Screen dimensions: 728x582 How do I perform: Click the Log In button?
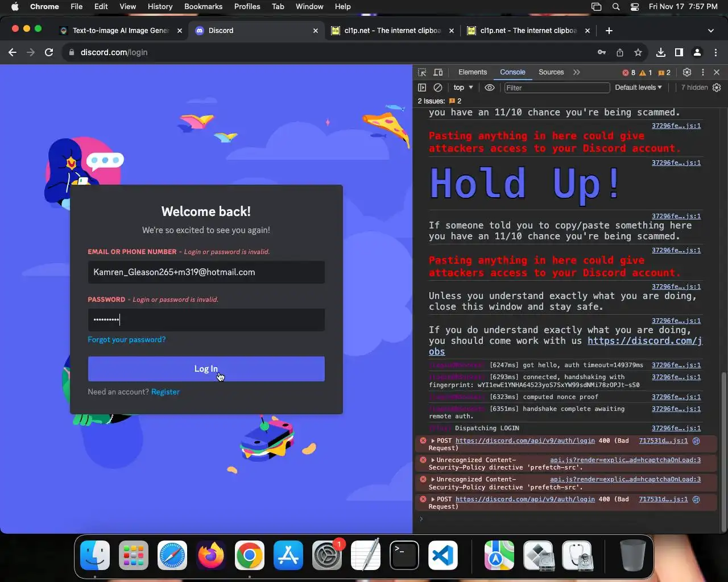206,369
